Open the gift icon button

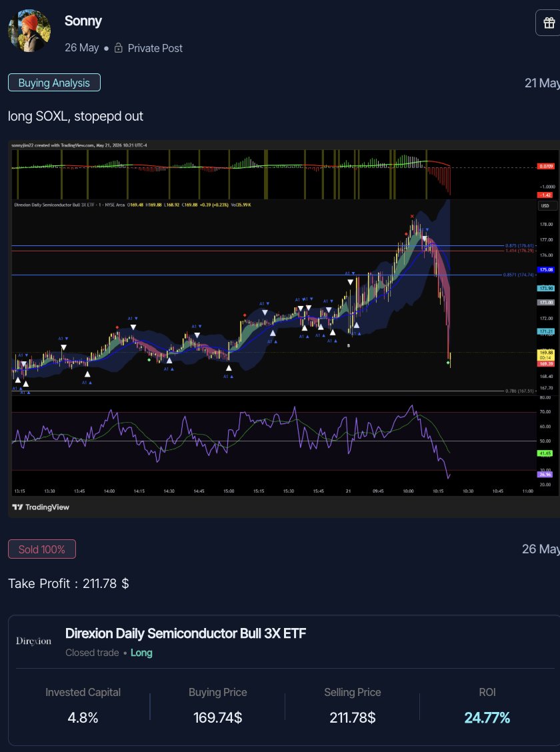pos(549,23)
